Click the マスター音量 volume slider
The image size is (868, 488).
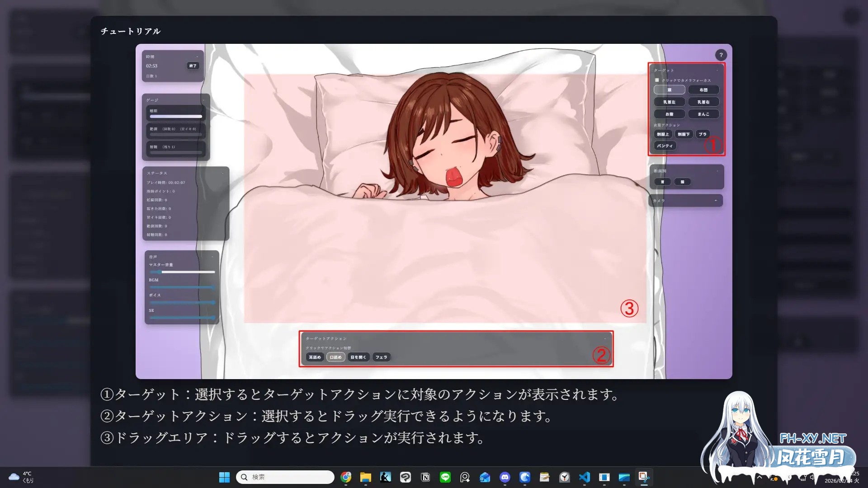[181, 272]
